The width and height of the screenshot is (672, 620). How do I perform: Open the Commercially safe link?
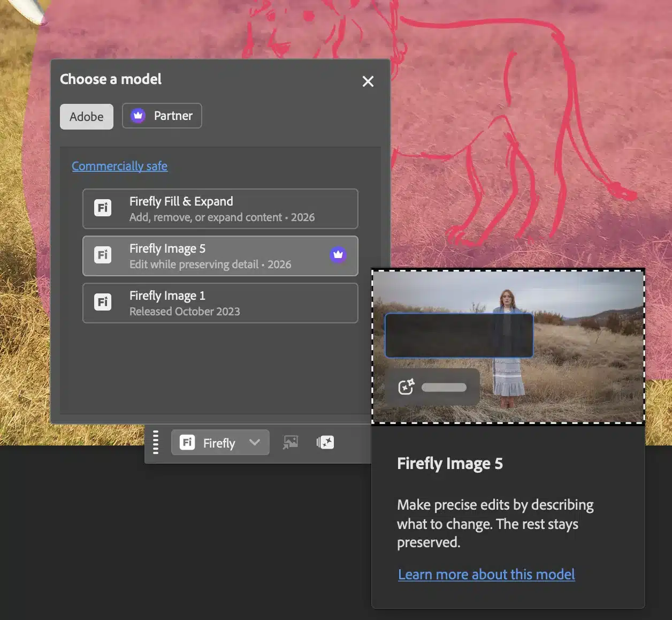point(120,166)
